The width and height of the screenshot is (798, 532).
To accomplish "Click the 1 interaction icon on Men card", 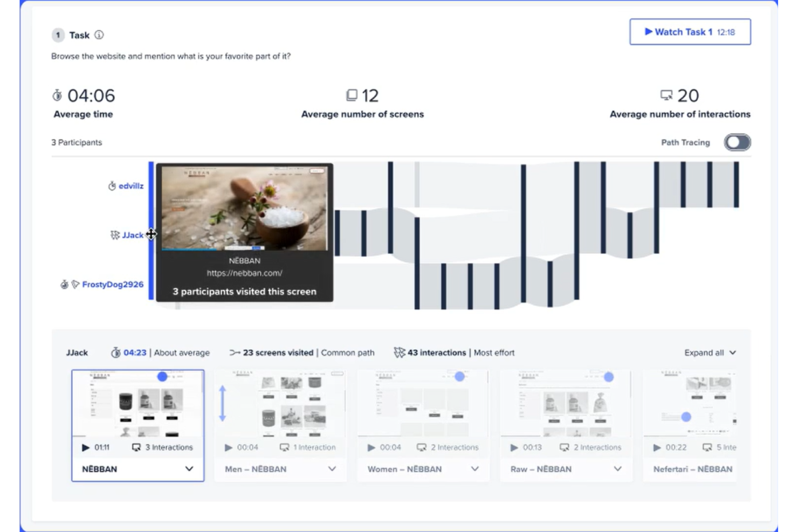I will [284, 447].
